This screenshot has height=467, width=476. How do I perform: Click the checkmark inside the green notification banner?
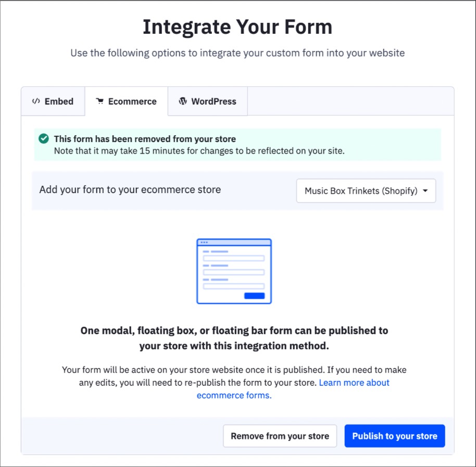click(43, 138)
